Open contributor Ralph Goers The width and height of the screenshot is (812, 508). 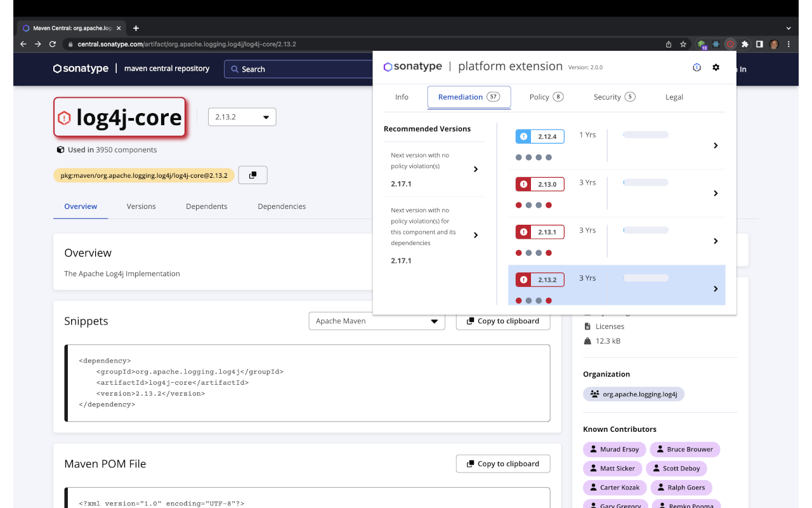(x=681, y=487)
